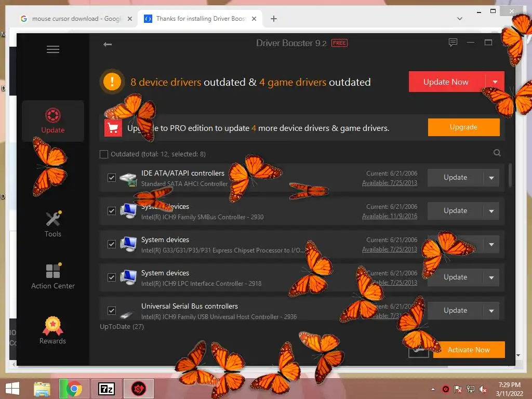Uncheck the ICH9 Family USB Host Controller checkbox
The width and height of the screenshot is (532, 399).
[112, 311]
